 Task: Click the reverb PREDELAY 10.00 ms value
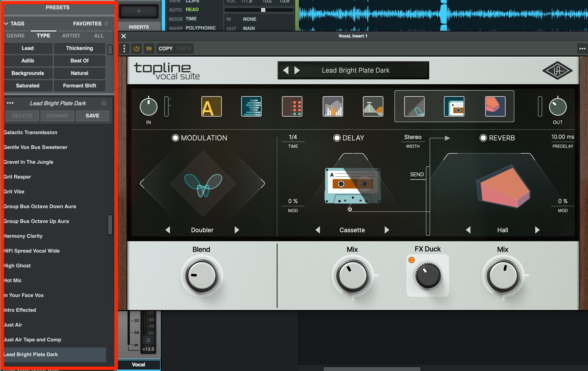tap(562, 137)
